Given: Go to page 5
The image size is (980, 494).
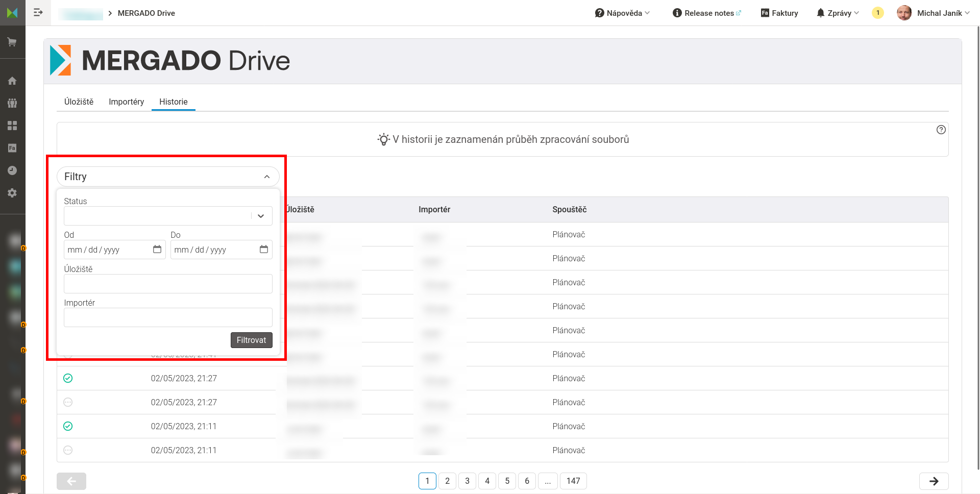Looking at the screenshot, I should [507, 481].
